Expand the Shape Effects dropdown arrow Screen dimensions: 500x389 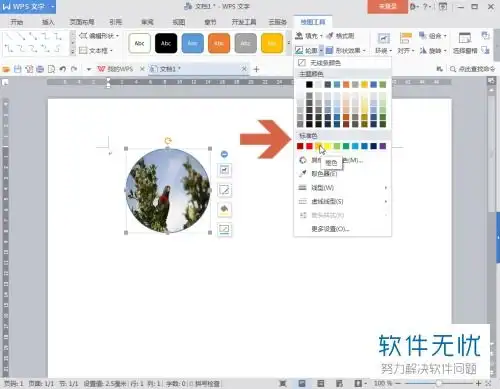click(364, 51)
